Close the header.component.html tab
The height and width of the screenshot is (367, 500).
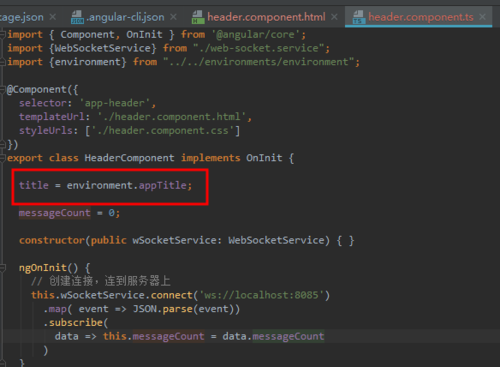[x=334, y=17]
